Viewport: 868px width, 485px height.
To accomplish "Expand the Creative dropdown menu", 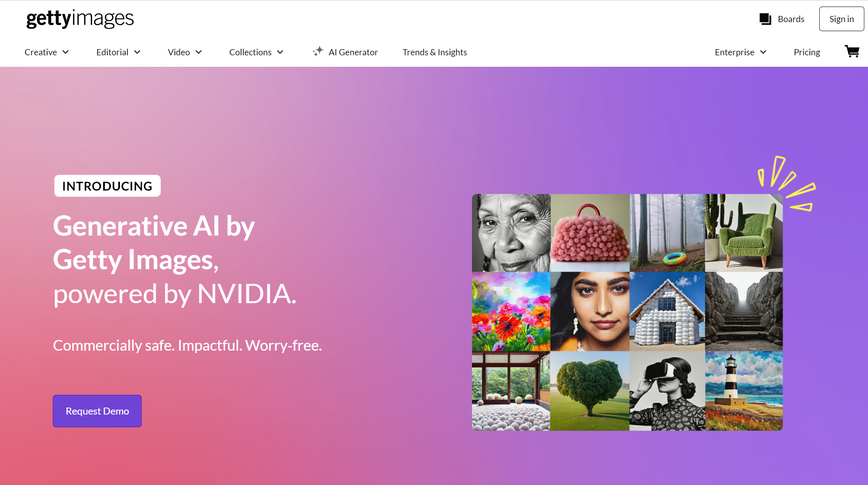I will coord(47,52).
